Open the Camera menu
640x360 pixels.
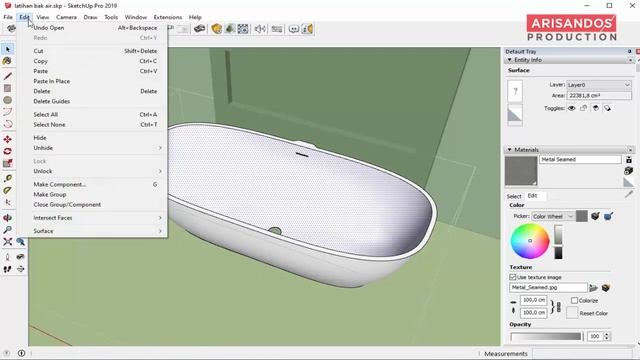pyautogui.click(x=66, y=17)
